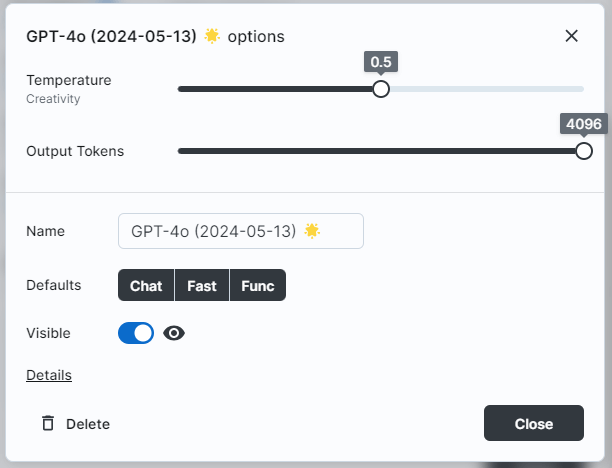Click the middle of the Output Tokens track
The width and height of the screenshot is (612, 468).
[377, 151]
